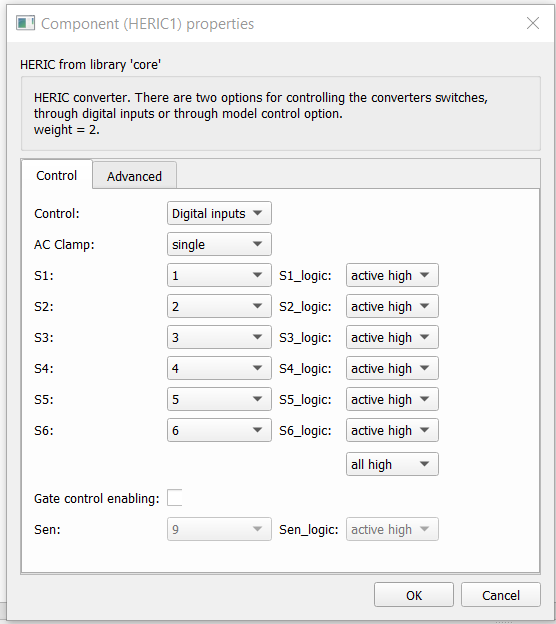Open the 'all high' dropdown

pos(392,464)
